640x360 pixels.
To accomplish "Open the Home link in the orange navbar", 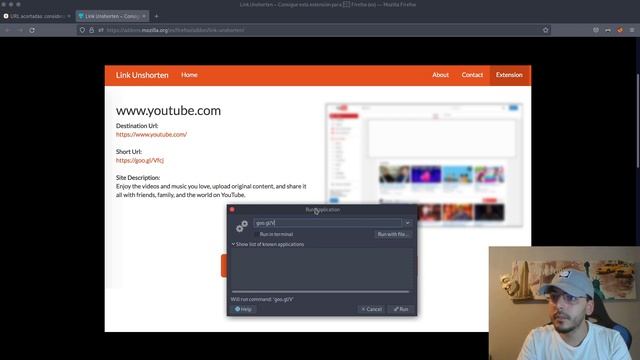I will [189, 75].
